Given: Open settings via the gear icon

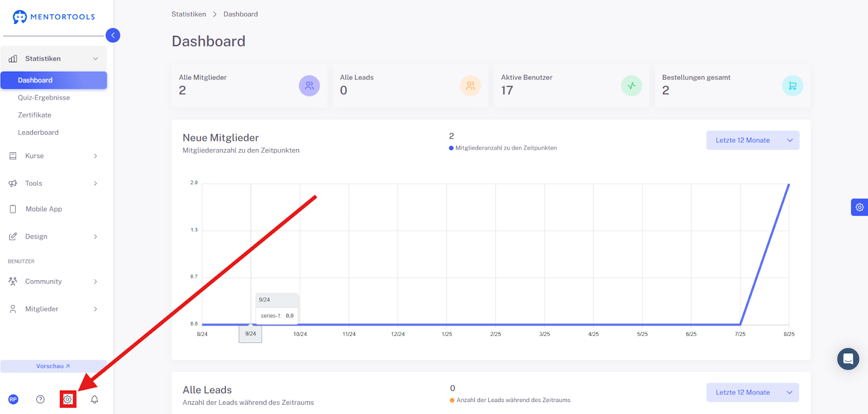Looking at the screenshot, I should [x=67, y=399].
